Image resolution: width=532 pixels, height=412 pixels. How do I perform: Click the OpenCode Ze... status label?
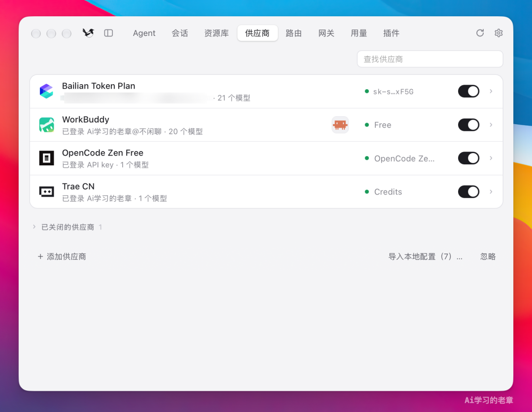pyautogui.click(x=404, y=158)
